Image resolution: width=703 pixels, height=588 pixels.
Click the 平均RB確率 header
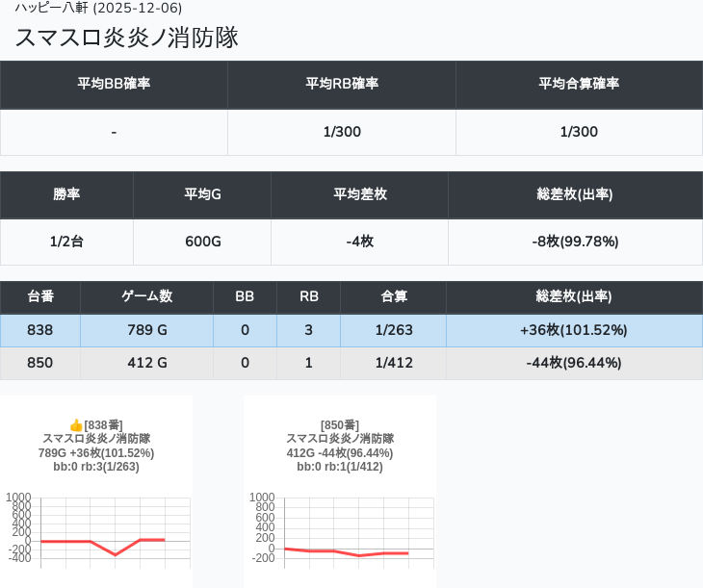pos(342,84)
